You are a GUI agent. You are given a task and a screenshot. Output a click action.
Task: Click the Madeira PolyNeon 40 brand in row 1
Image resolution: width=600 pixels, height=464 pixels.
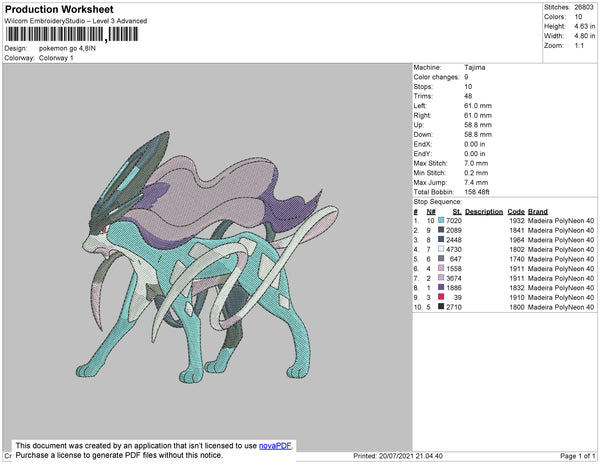[x=561, y=221]
